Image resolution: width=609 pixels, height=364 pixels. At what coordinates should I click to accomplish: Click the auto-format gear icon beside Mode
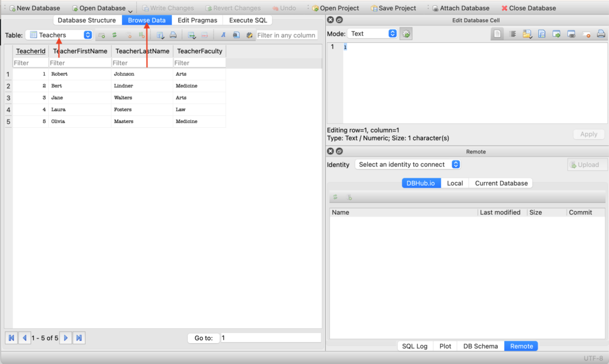click(406, 34)
